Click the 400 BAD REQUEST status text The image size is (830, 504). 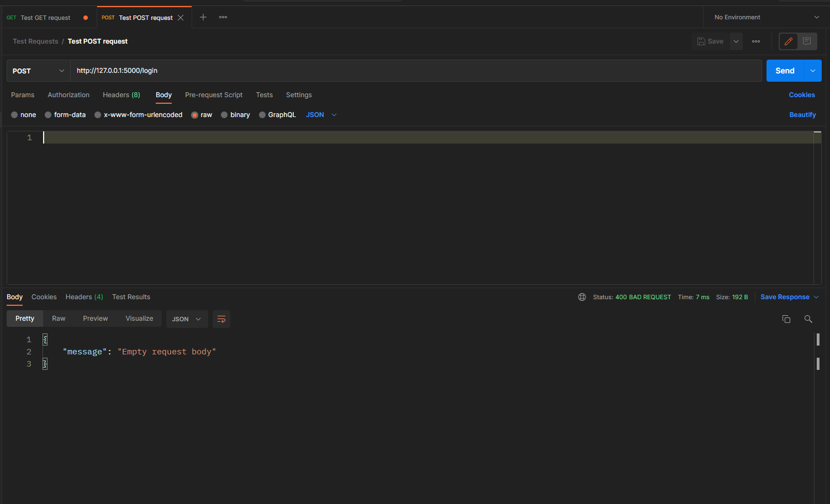pyautogui.click(x=643, y=297)
